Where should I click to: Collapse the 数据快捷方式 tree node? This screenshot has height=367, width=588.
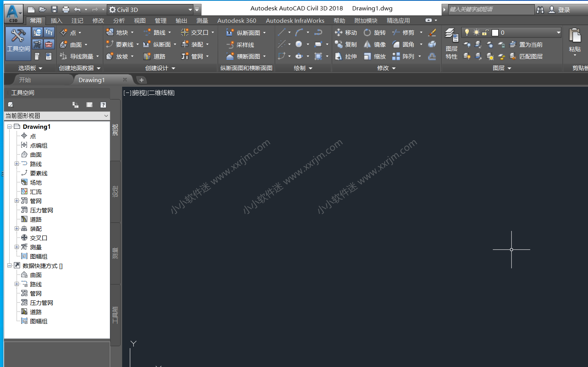9,265
